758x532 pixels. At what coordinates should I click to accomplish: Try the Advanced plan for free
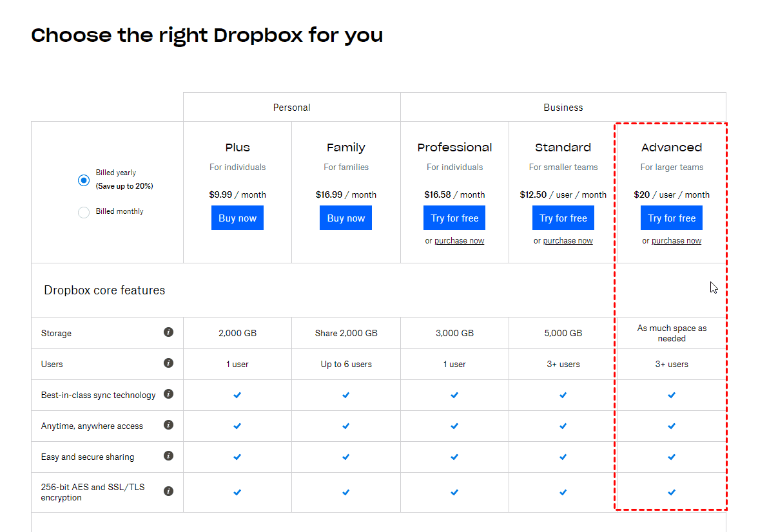[672, 218]
